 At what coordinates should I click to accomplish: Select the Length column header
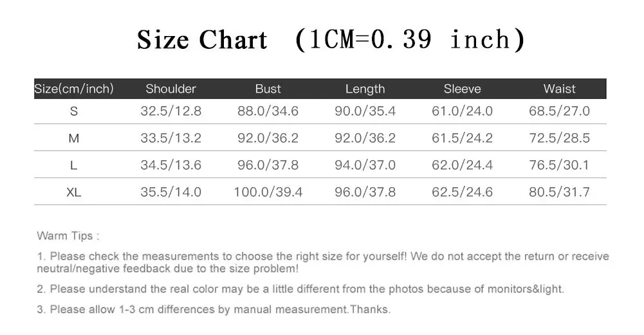tap(365, 89)
